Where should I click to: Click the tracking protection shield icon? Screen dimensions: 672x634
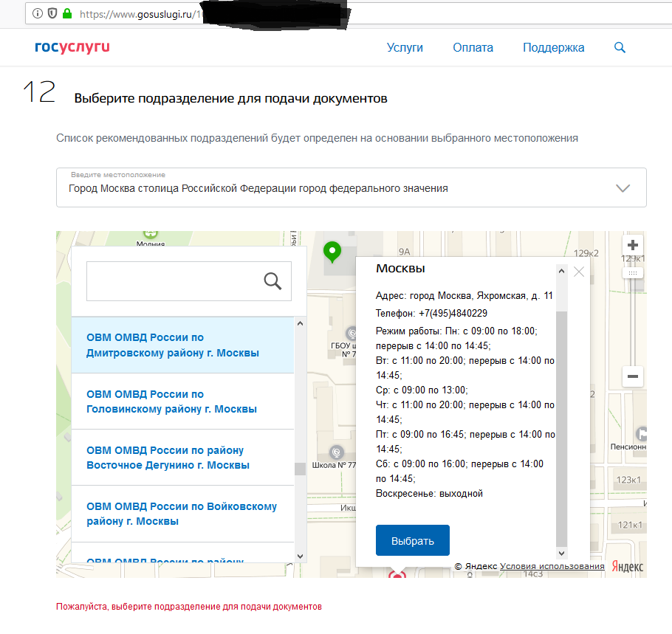click(x=52, y=14)
